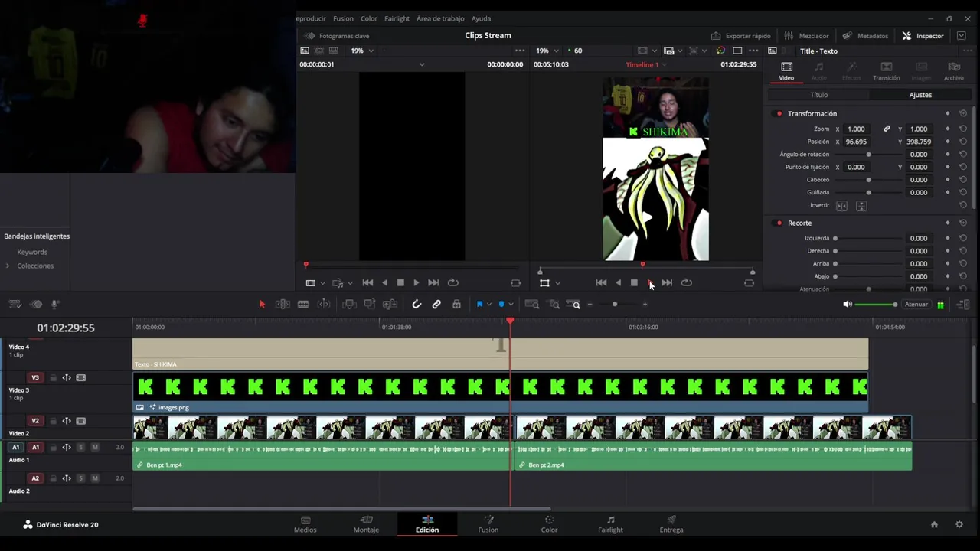Open the Fusion menu
The image size is (980, 551).
[343, 18]
